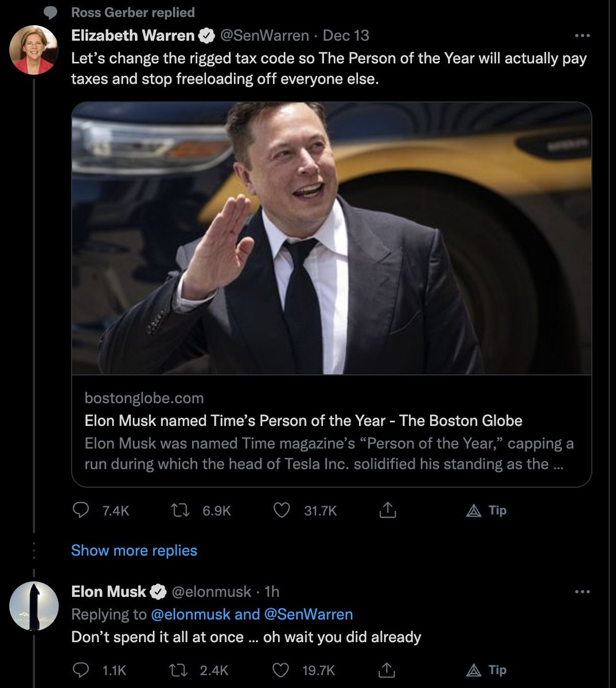Image resolution: width=616 pixels, height=688 pixels.
Task: Share Elon Musk's reply tweet
Action: [388, 670]
